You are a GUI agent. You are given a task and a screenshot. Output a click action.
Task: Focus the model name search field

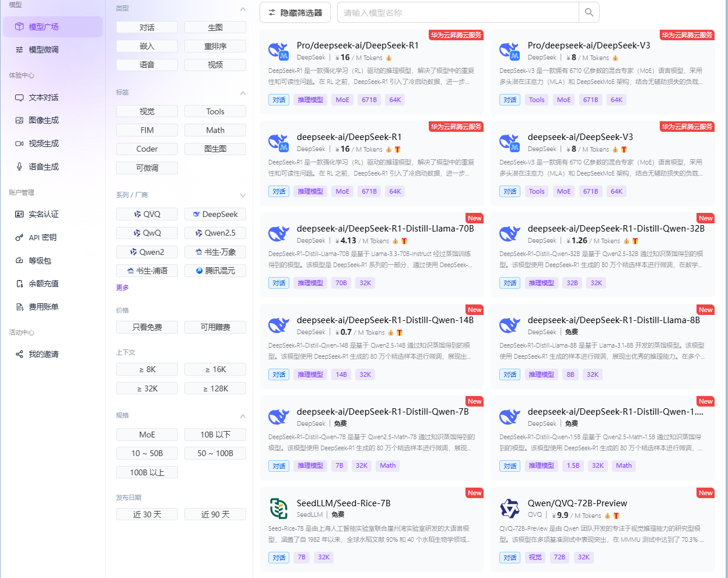click(458, 12)
